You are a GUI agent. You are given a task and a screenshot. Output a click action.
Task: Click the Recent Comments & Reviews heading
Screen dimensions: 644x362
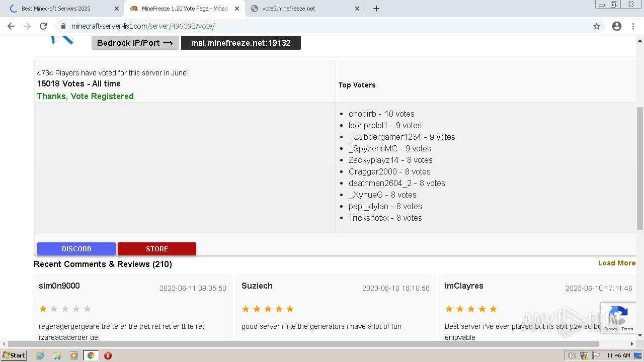pyautogui.click(x=103, y=264)
